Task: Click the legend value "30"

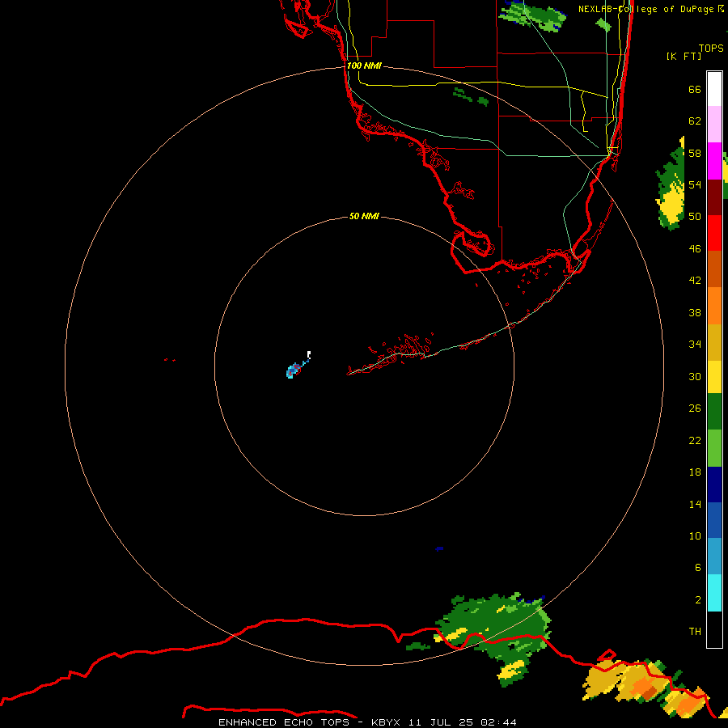Action: coord(695,376)
